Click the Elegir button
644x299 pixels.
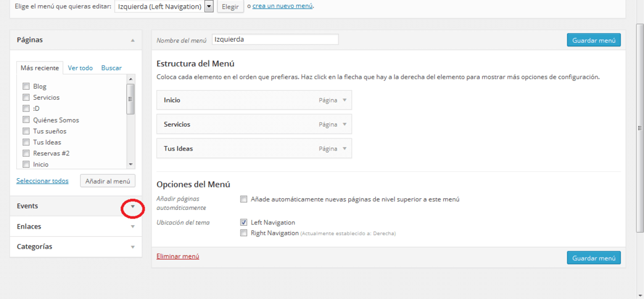[230, 6]
